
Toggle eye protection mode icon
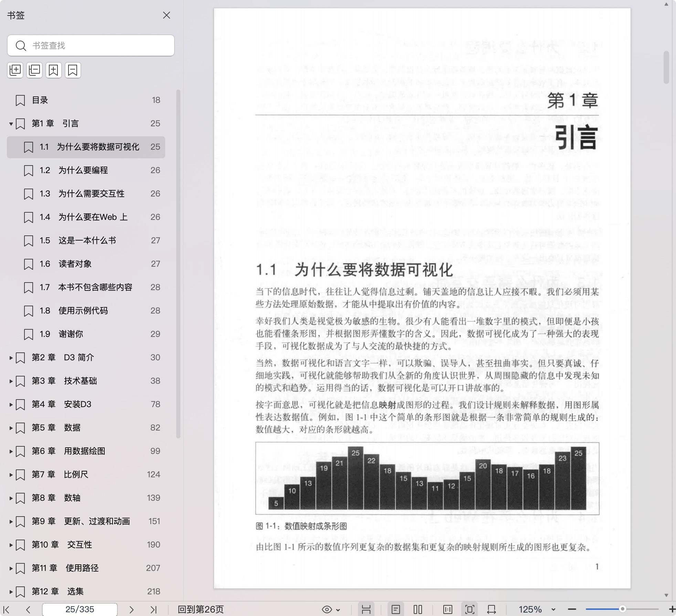pos(327,609)
